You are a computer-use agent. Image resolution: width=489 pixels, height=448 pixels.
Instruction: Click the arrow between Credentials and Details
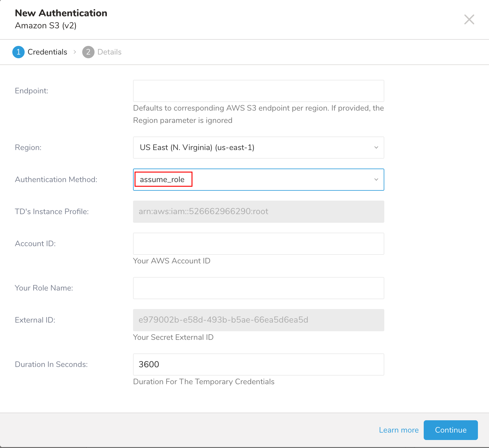[75, 52]
